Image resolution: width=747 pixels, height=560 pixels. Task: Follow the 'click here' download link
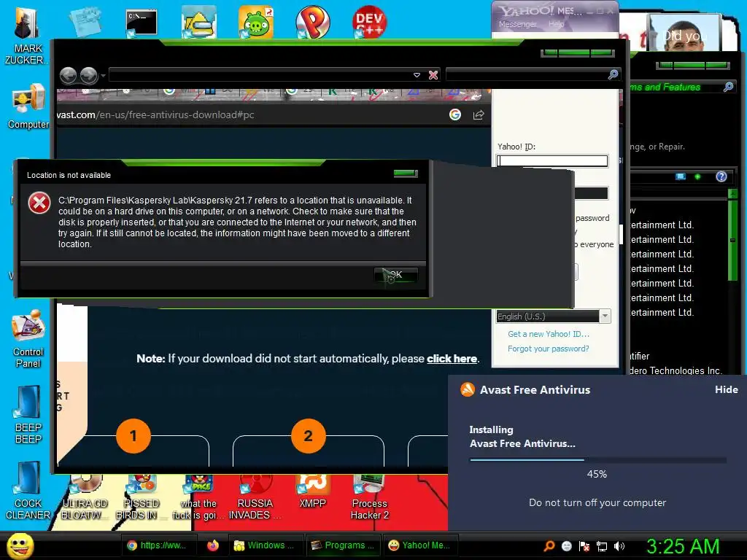[x=452, y=359]
